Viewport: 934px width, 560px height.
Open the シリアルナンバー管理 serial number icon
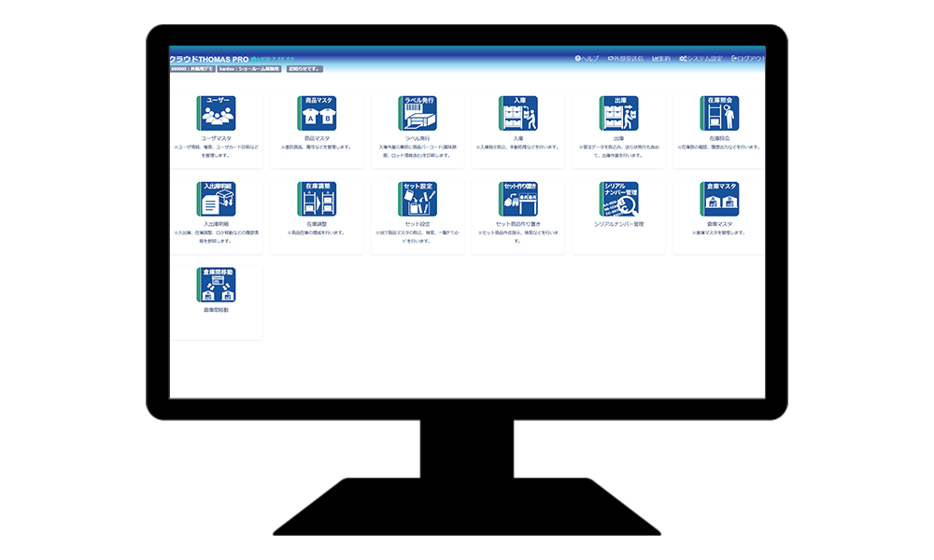pos(618,199)
